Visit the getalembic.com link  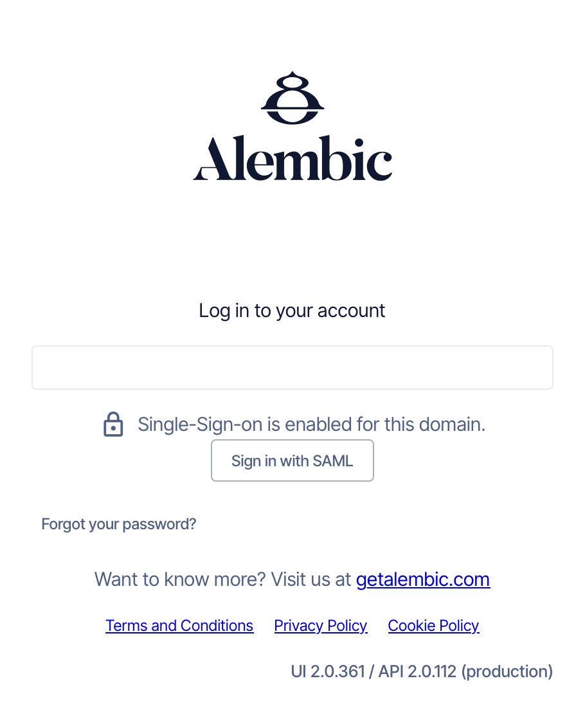(x=423, y=579)
